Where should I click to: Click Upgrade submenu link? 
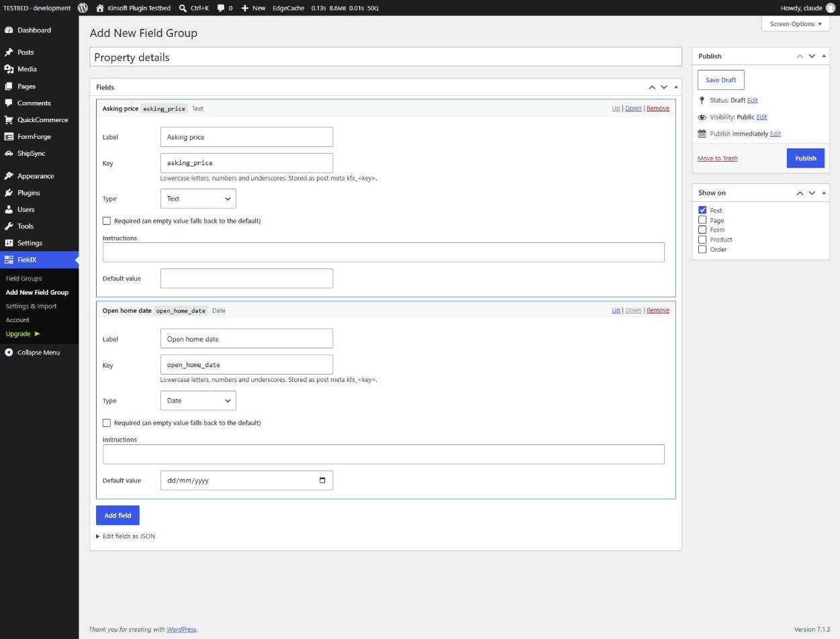[23, 334]
